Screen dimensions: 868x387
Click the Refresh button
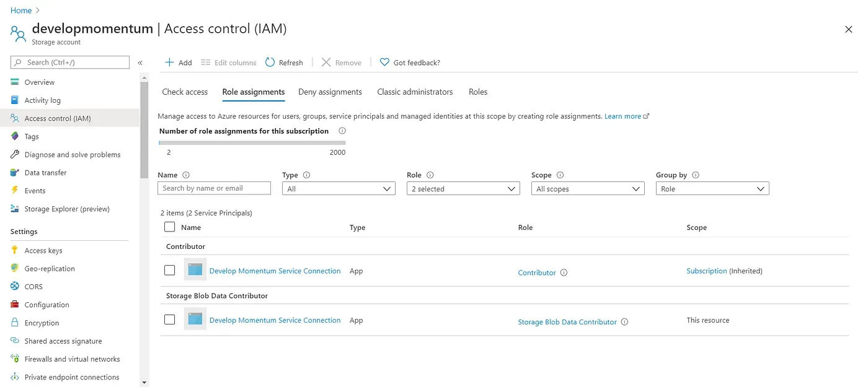point(284,63)
